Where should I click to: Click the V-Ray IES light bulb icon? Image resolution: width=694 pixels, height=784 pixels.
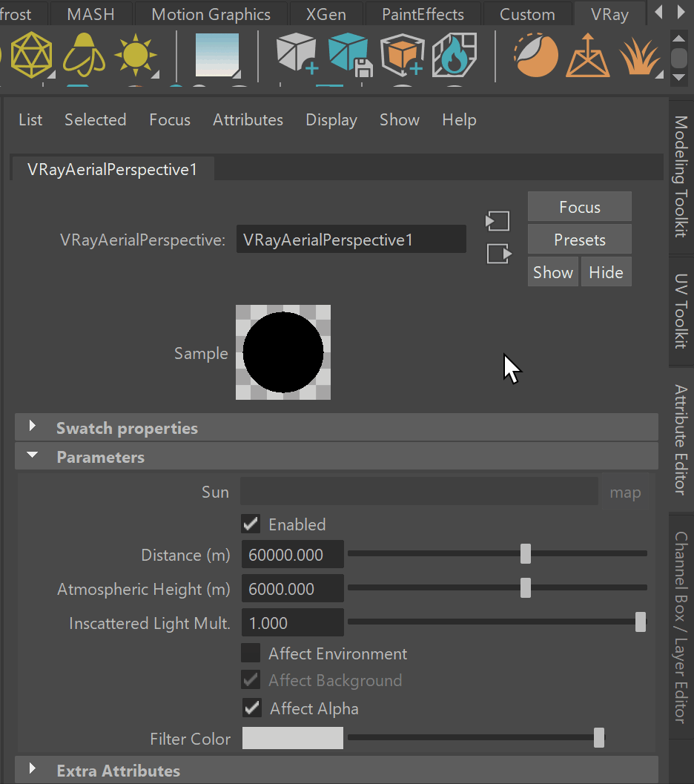click(x=84, y=55)
